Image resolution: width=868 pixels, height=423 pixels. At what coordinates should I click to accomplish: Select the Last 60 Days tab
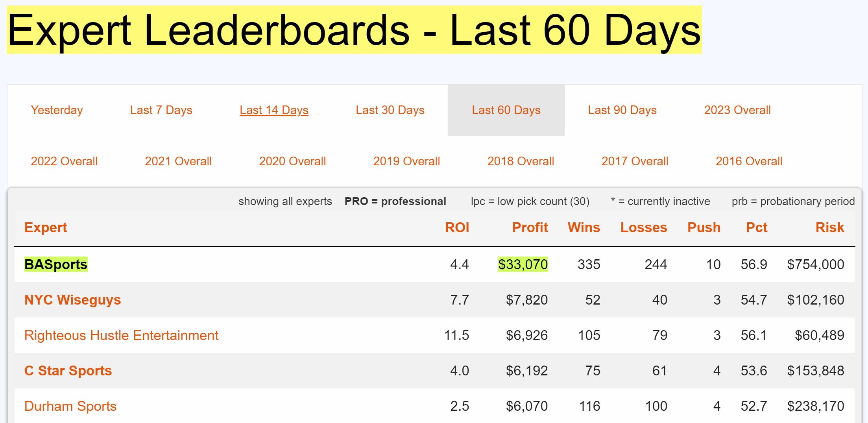click(x=506, y=110)
